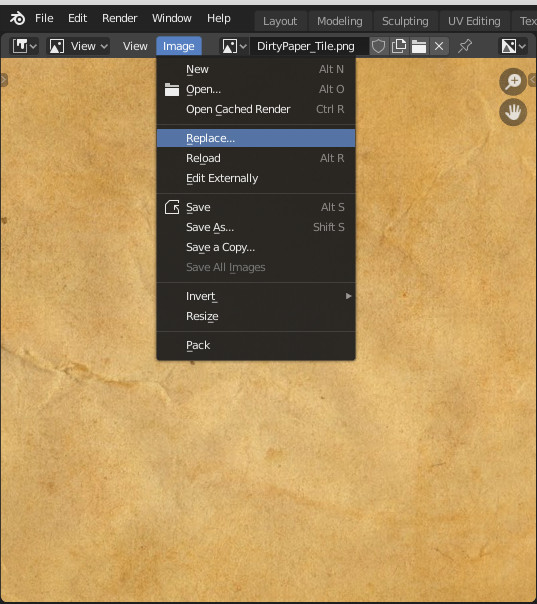
Task: Open the View mode dropdown
Action: pos(78,46)
